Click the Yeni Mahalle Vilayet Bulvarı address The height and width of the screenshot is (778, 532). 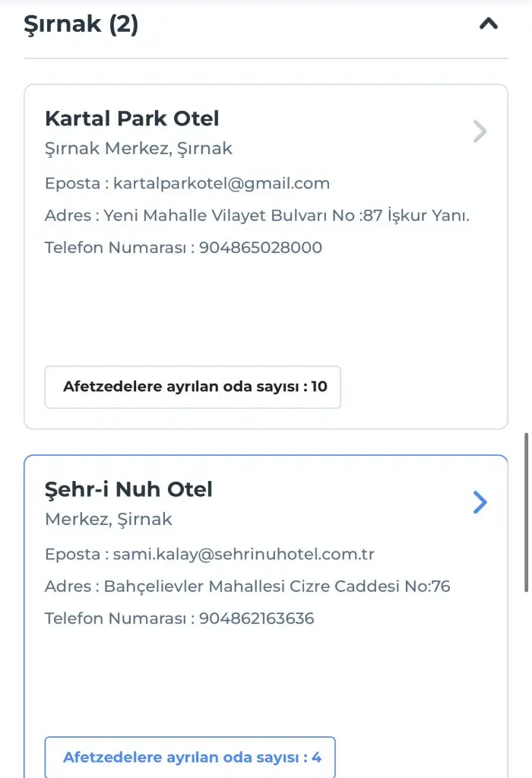[x=286, y=216]
